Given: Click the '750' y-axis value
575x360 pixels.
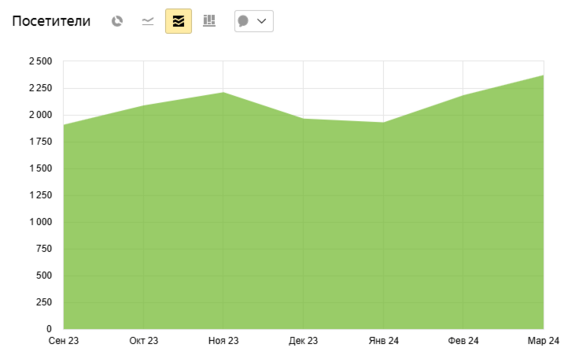Looking at the screenshot, I should coord(44,249).
